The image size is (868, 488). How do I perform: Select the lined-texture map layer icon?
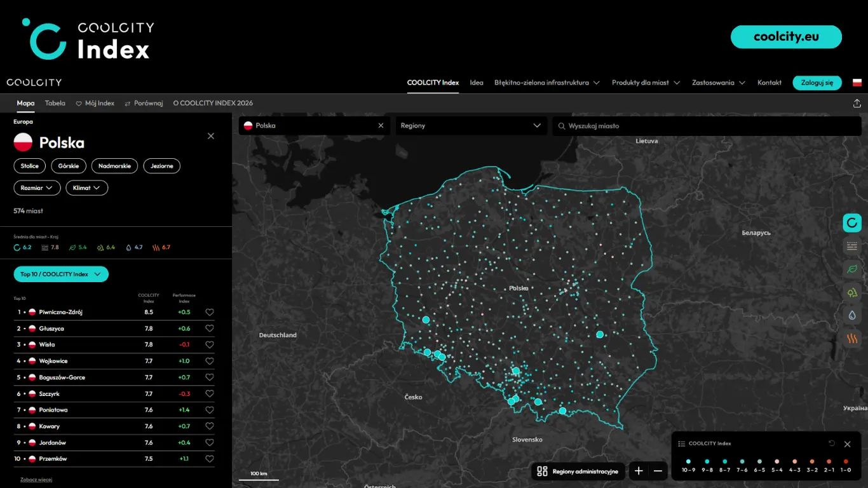click(x=851, y=246)
